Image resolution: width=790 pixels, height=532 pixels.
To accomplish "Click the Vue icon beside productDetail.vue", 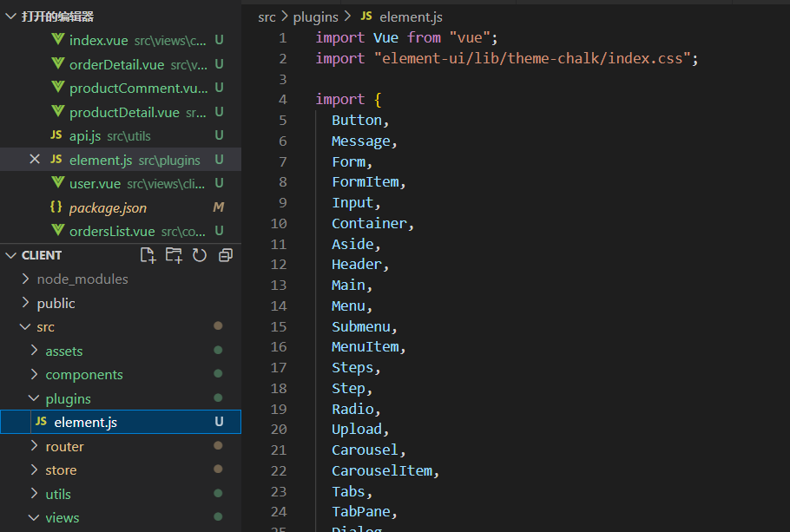I will [58, 111].
